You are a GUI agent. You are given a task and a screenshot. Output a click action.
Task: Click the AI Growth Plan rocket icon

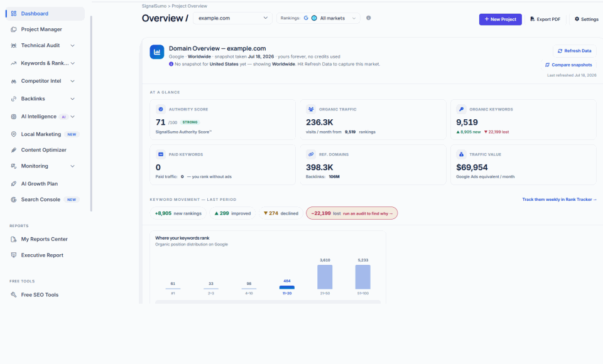coord(14,184)
